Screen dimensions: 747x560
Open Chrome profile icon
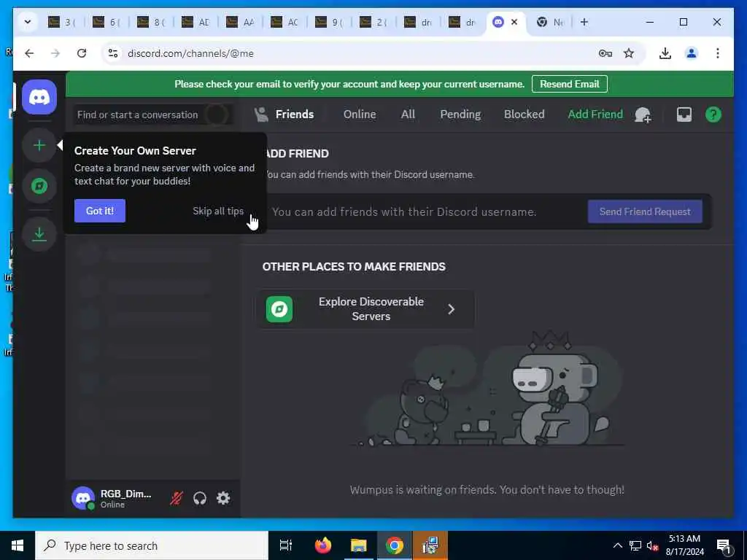coord(692,53)
